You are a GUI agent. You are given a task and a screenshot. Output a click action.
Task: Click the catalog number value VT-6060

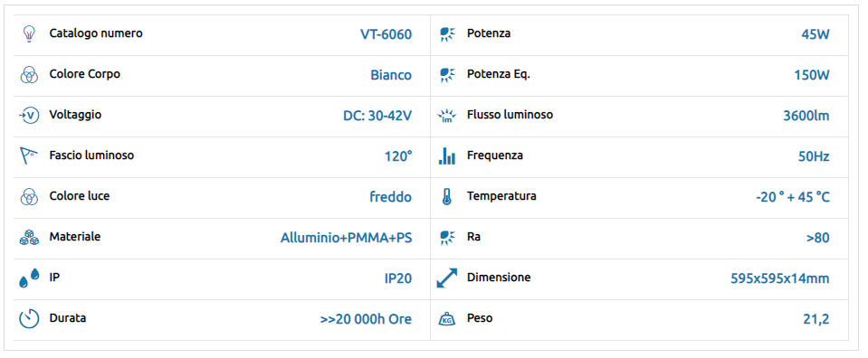tap(386, 35)
